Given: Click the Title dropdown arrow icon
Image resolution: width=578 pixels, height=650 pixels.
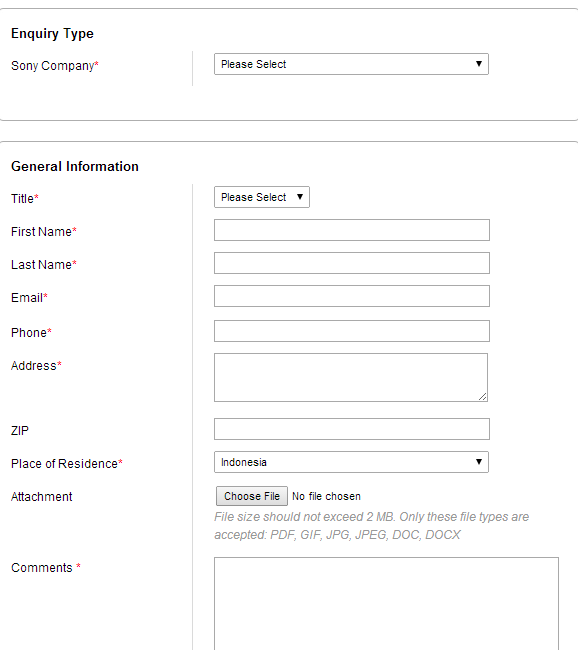Looking at the screenshot, I should 300,197.
